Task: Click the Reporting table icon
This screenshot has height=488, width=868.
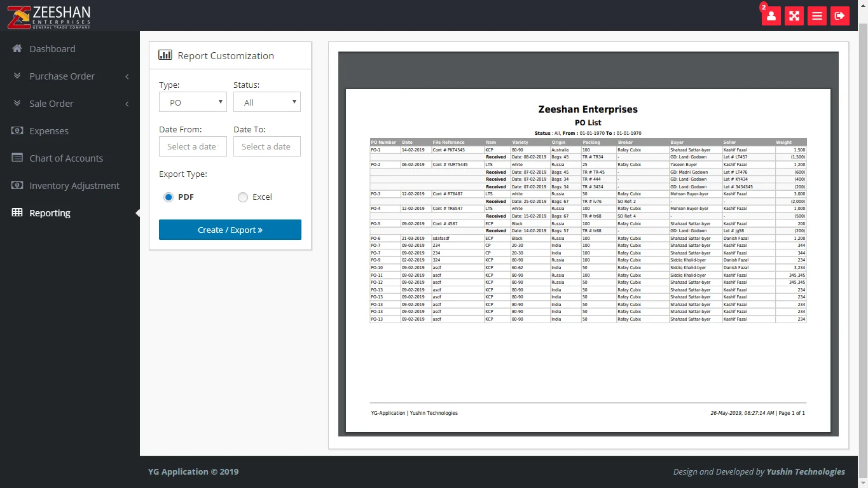Action: pyautogui.click(x=17, y=213)
